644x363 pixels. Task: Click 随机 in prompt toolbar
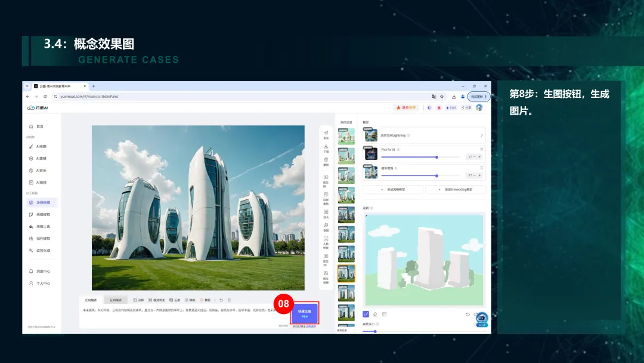click(x=190, y=300)
